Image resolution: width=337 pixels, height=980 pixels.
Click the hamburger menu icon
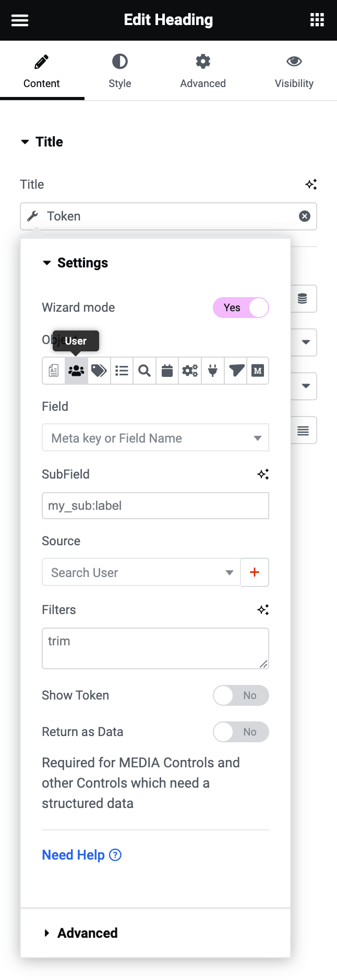(20, 20)
